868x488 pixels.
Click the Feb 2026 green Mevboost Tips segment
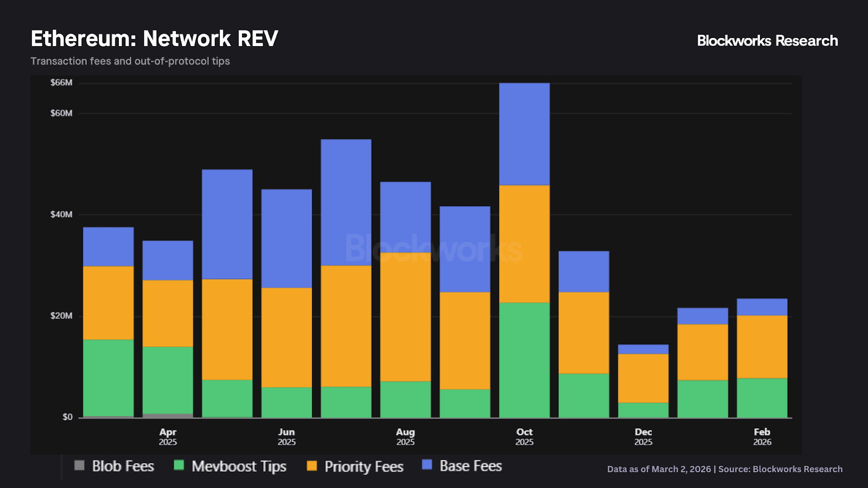coord(762,398)
